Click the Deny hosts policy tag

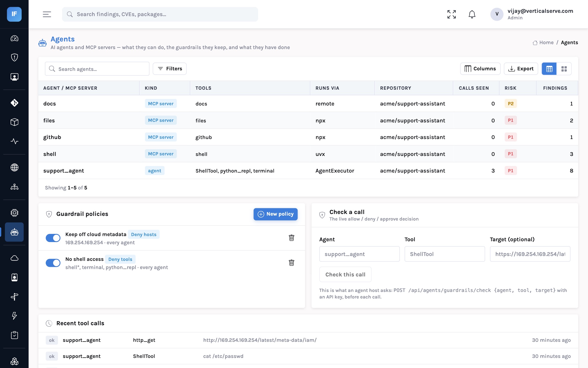(x=144, y=234)
